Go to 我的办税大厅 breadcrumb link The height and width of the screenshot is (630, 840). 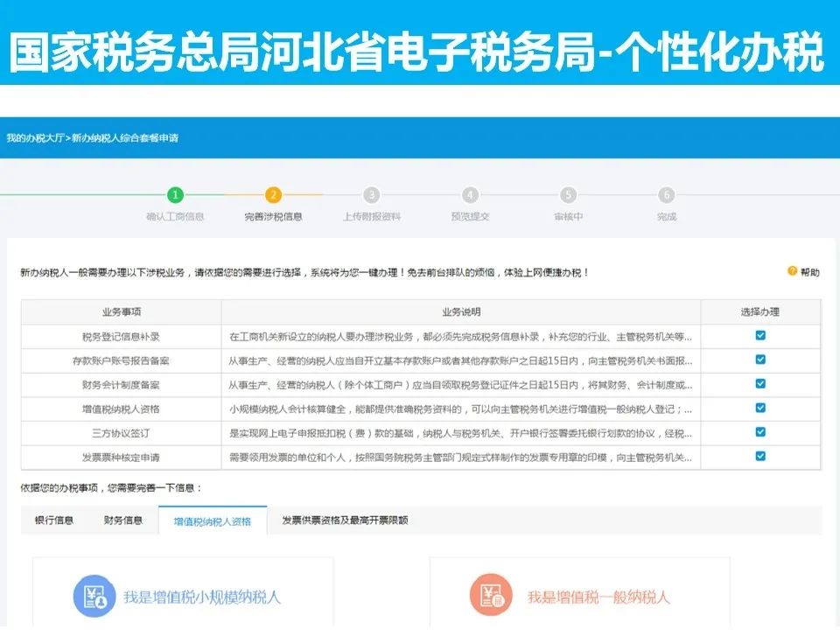tap(35, 137)
